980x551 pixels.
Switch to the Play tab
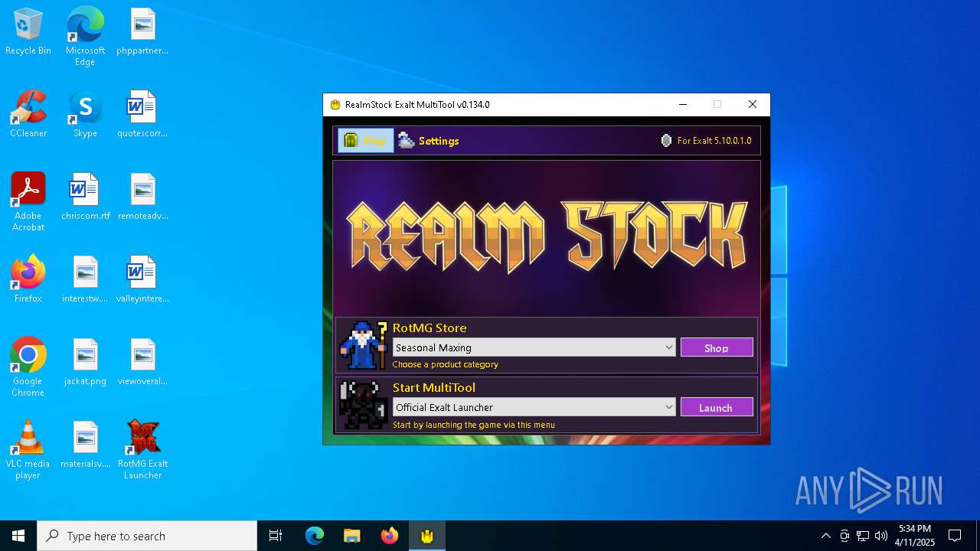pos(366,141)
